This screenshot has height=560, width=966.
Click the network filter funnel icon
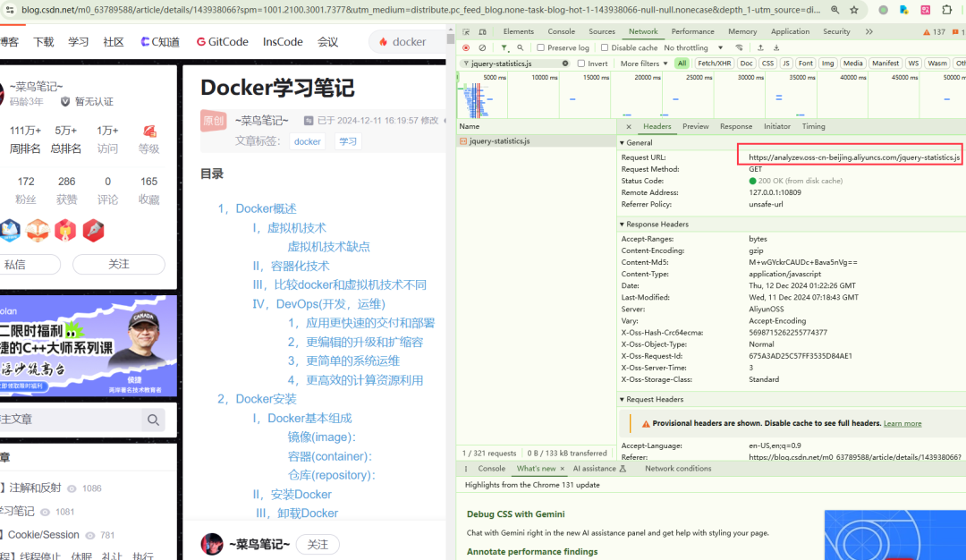(504, 47)
